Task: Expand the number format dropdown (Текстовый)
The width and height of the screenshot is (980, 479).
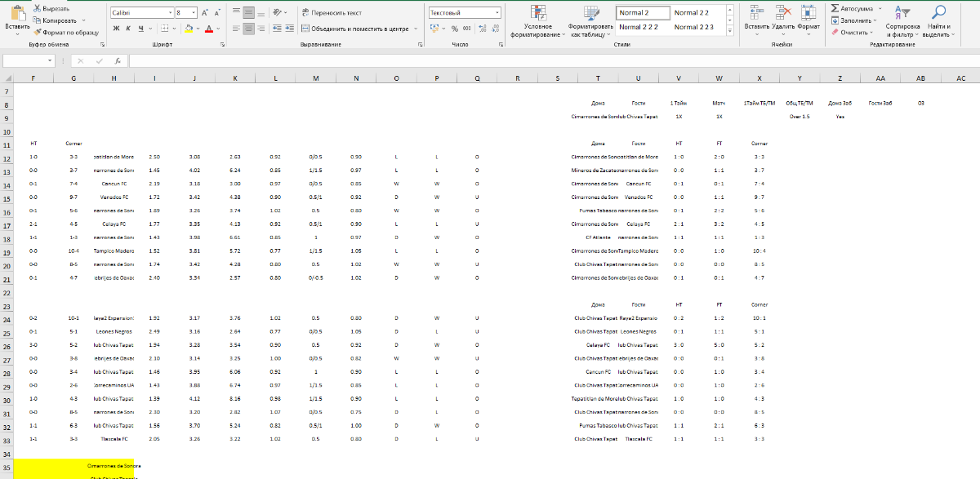Action: click(x=497, y=13)
